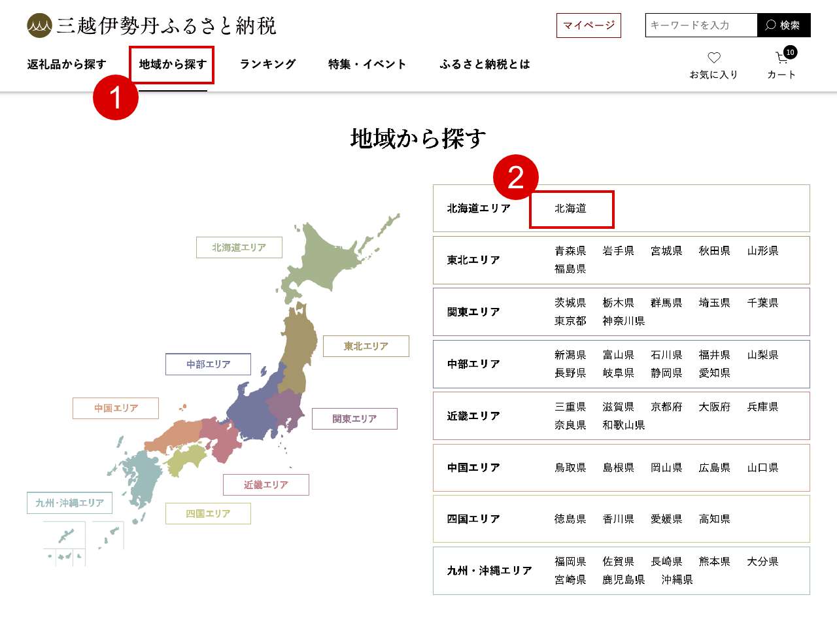Open the マイページ button
This screenshot has width=837, height=644.
[x=589, y=25]
